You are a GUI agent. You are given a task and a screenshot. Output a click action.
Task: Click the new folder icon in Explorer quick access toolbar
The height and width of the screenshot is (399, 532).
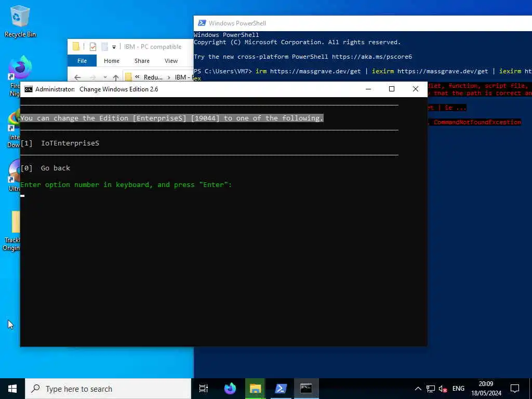105,46
